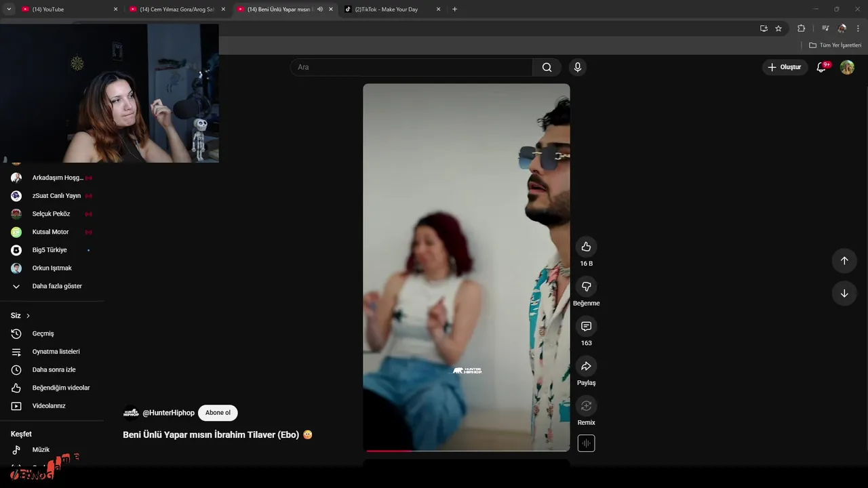Open the Remix option
The width and height of the screenshot is (868, 488).
coord(586,406)
